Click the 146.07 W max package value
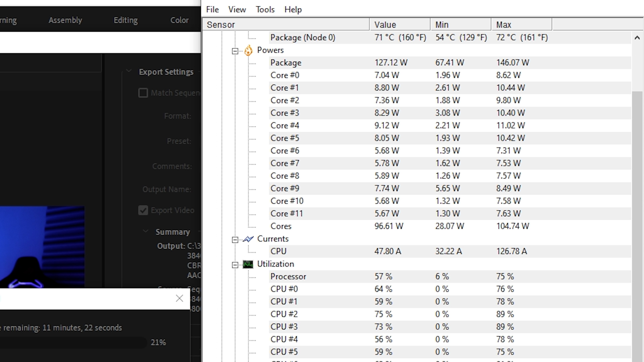The image size is (644, 362). pos(513,63)
